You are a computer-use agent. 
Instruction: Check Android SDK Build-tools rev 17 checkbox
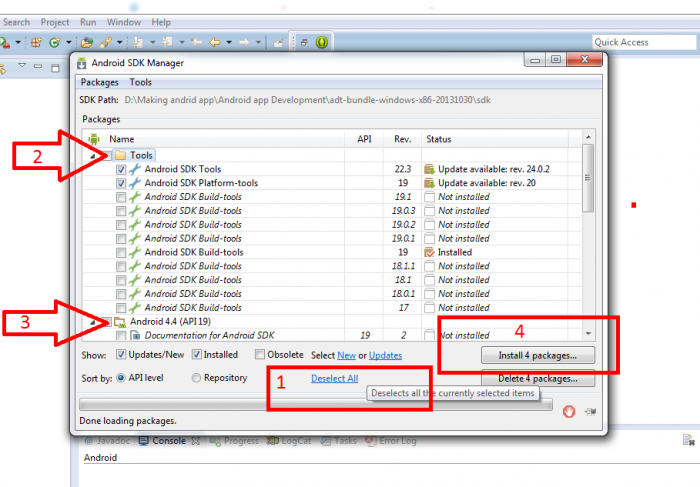point(121,308)
